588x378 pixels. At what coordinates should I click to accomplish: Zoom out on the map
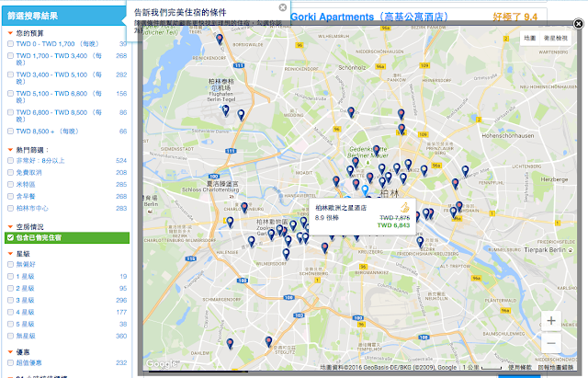click(x=551, y=343)
